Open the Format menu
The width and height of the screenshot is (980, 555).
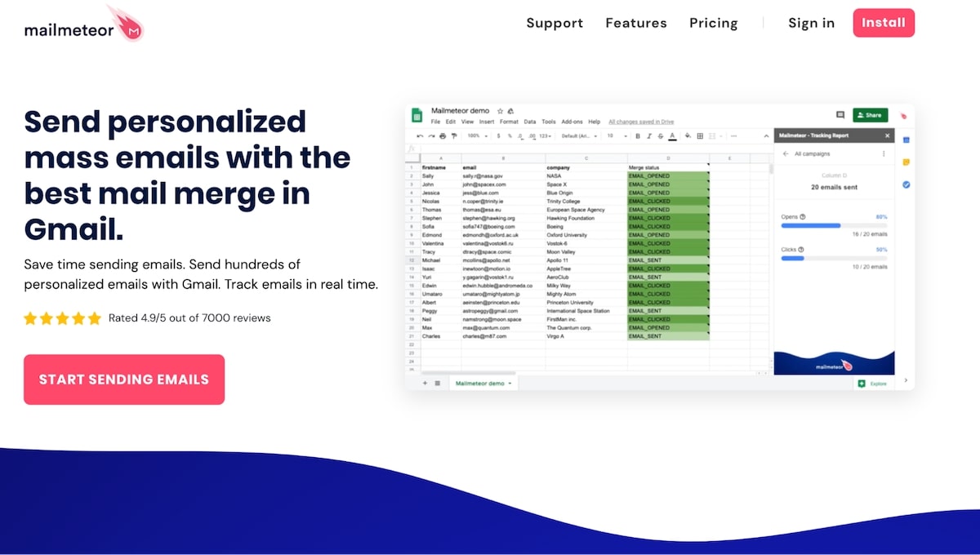pos(510,122)
